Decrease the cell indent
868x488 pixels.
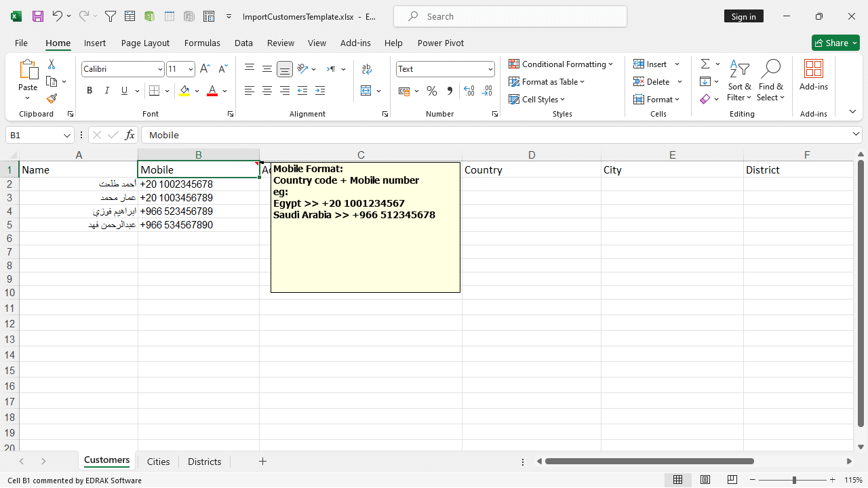302,91
